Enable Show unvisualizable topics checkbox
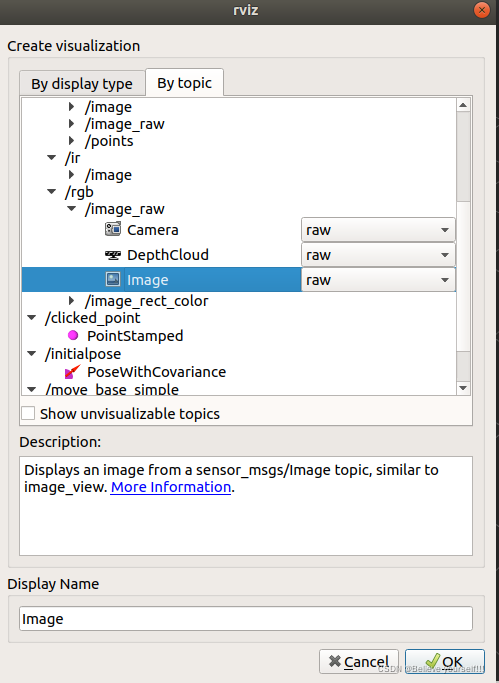499x683 pixels. 28,413
